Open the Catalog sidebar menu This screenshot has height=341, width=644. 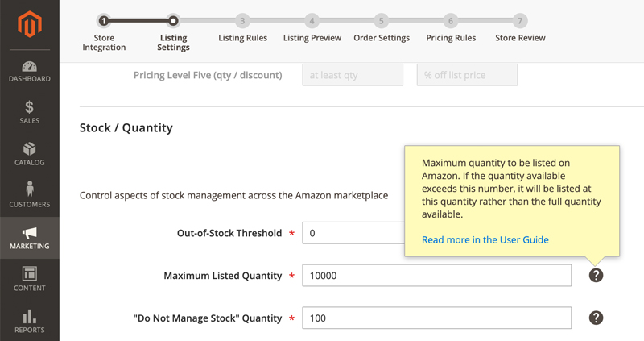30,154
